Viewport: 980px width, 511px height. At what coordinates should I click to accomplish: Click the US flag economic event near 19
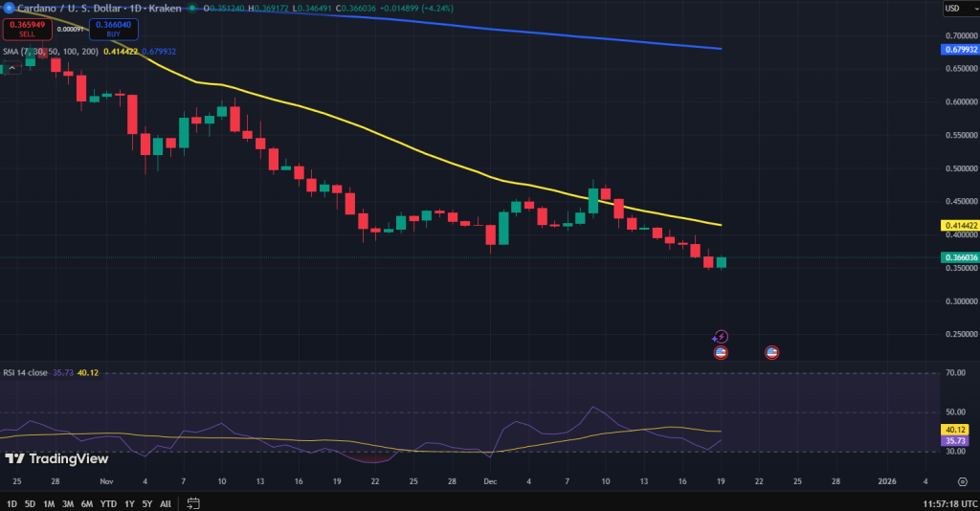tap(721, 352)
